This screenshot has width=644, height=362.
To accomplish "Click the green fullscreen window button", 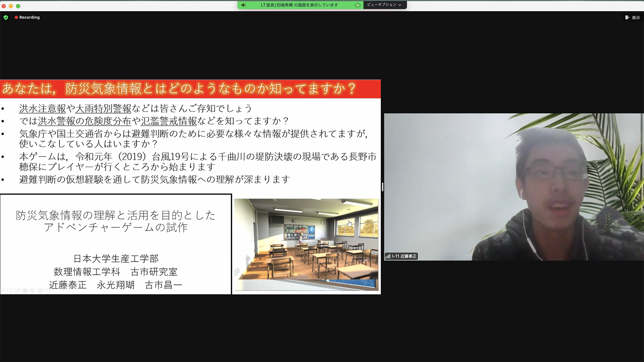I will [18, 6].
